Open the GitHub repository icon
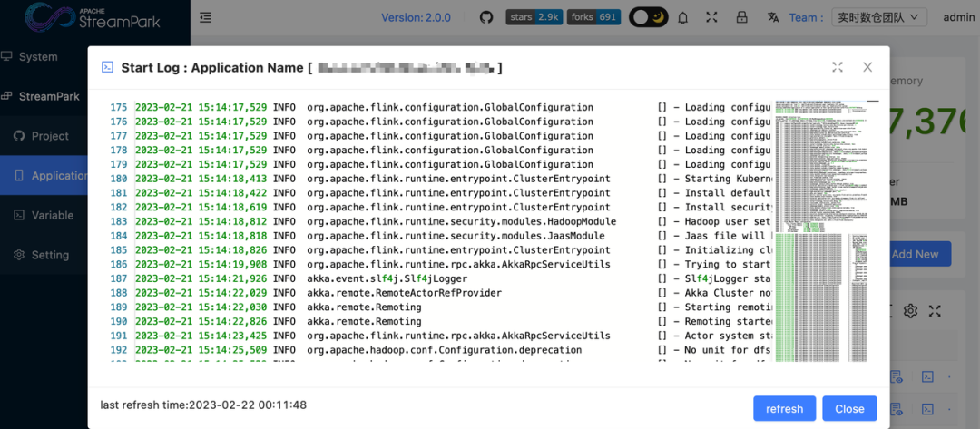This screenshot has height=429, width=980. [486, 17]
